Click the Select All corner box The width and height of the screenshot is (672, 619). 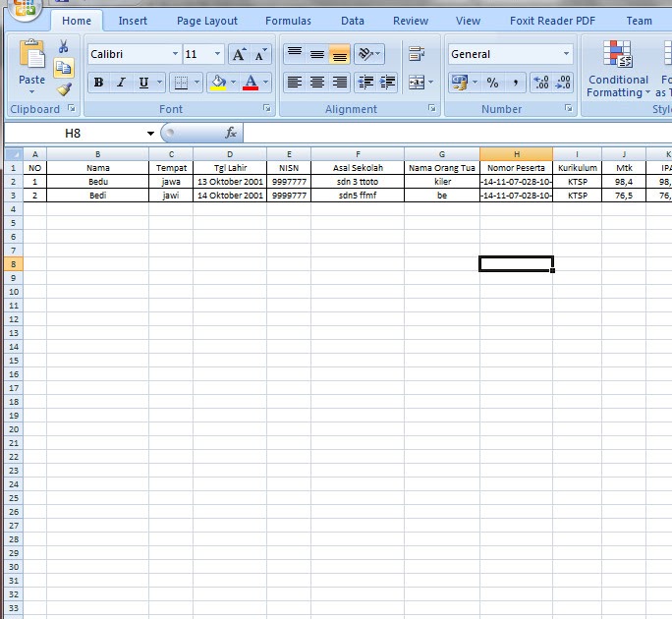(14, 154)
